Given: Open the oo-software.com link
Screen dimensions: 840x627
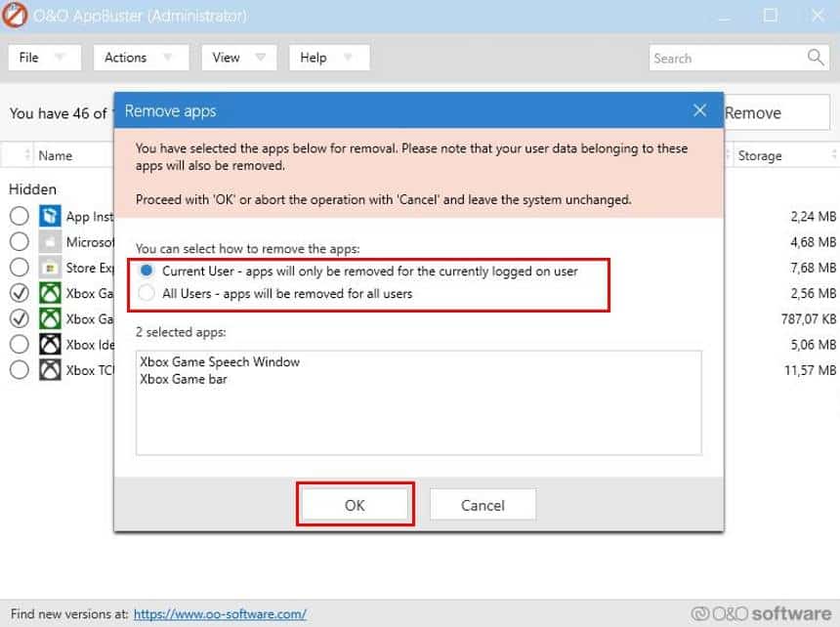Looking at the screenshot, I should pos(220,613).
